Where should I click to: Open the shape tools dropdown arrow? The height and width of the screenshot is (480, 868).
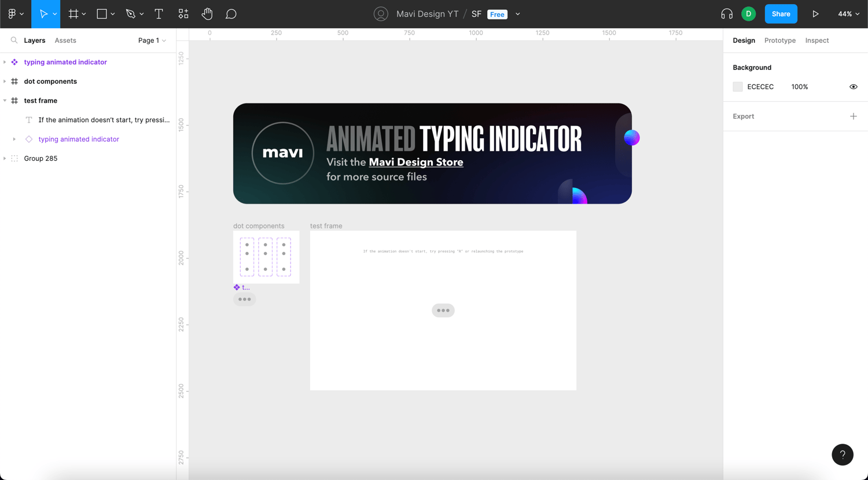pyautogui.click(x=113, y=14)
